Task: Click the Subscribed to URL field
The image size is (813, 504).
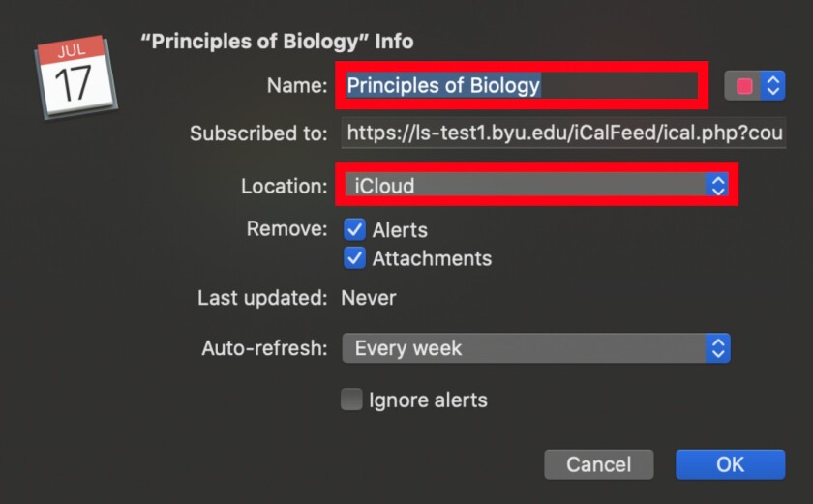Action: point(563,133)
